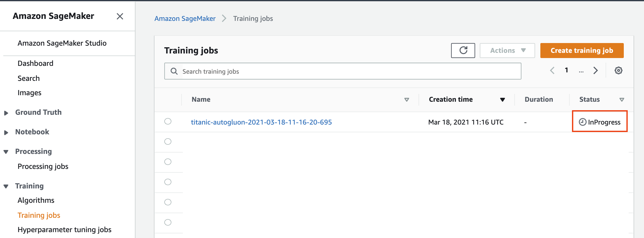
Task: Click the InProgress clock status icon
Action: click(x=582, y=122)
